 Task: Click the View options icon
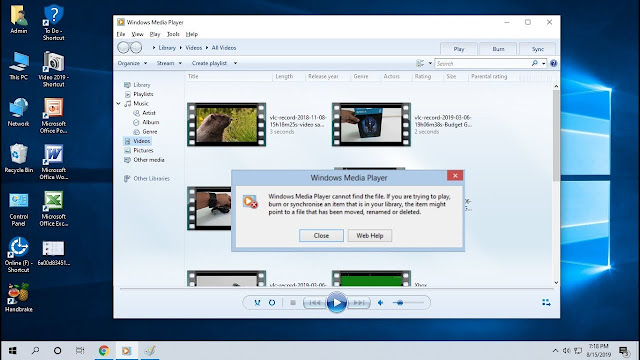pyautogui.click(x=420, y=63)
